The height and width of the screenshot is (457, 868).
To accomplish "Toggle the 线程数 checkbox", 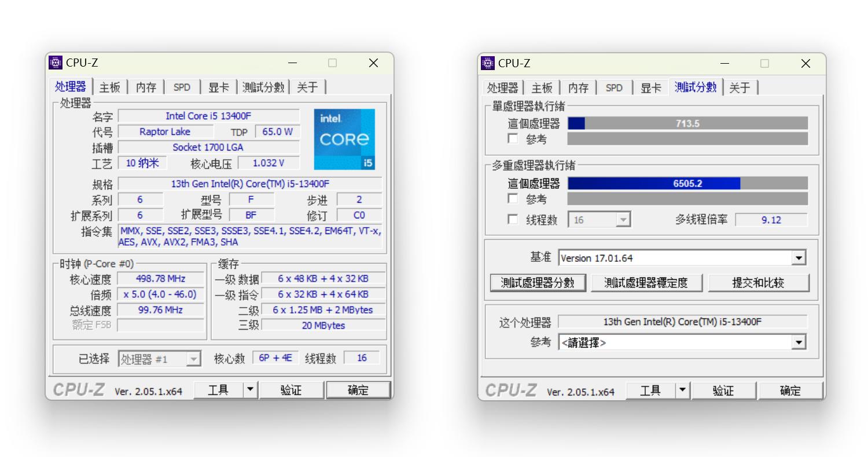I will pos(512,219).
